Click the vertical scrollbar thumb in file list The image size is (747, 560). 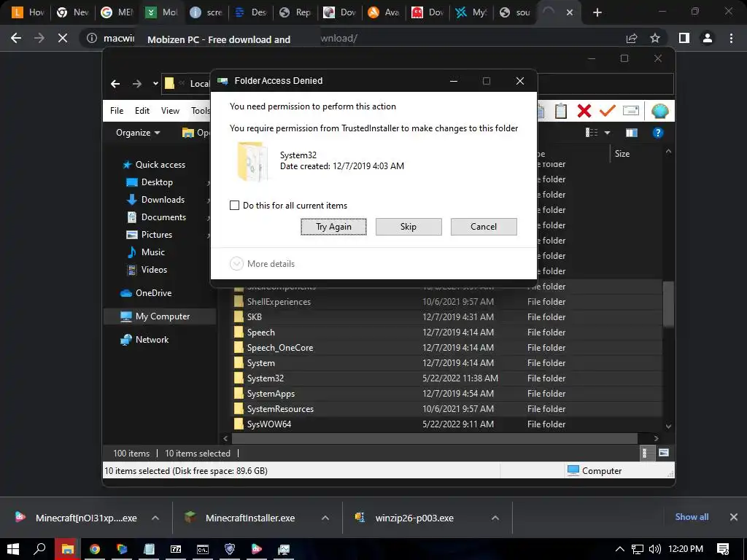pos(668,304)
